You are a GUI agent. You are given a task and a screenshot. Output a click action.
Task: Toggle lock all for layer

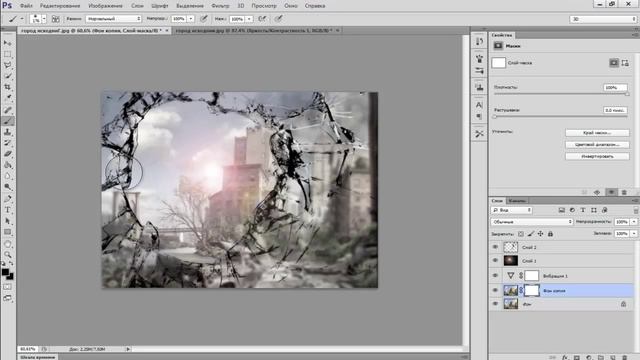coord(550,234)
